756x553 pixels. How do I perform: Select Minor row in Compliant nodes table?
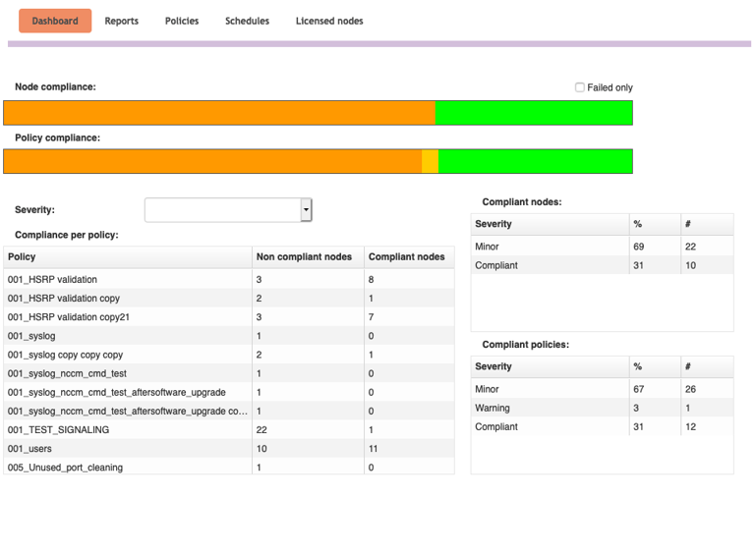coord(603,247)
